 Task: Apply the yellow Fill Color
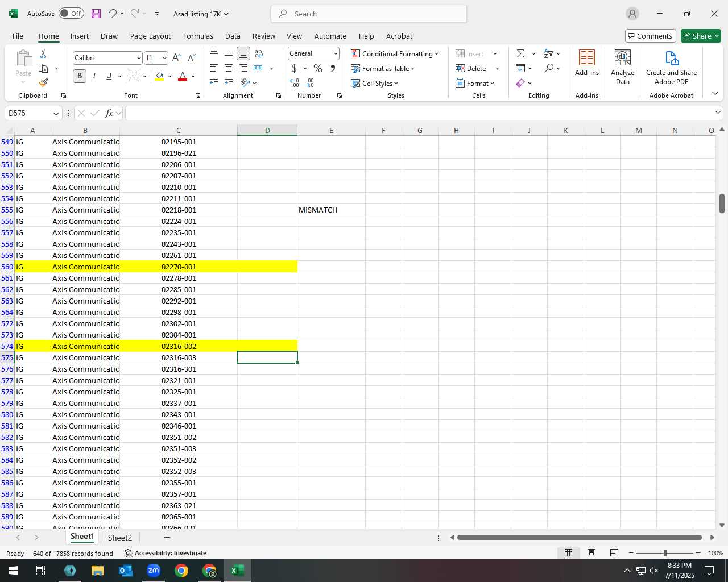point(159,76)
